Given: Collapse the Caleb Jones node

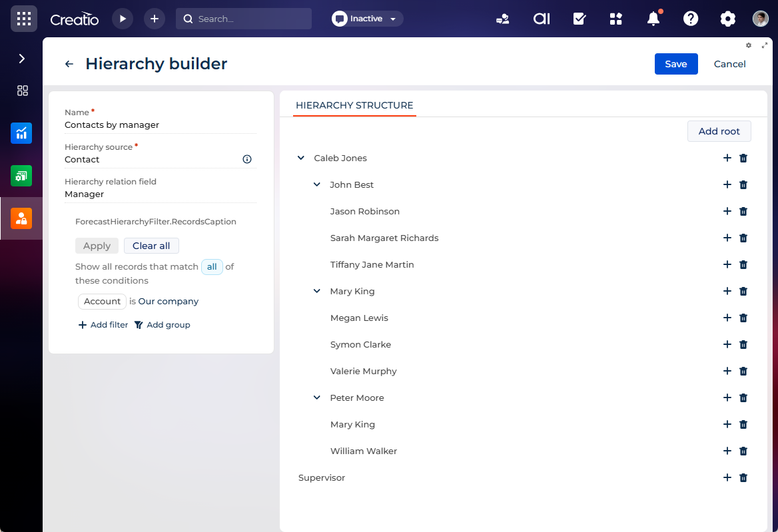Looking at the screenshot, I should (300, 158).
